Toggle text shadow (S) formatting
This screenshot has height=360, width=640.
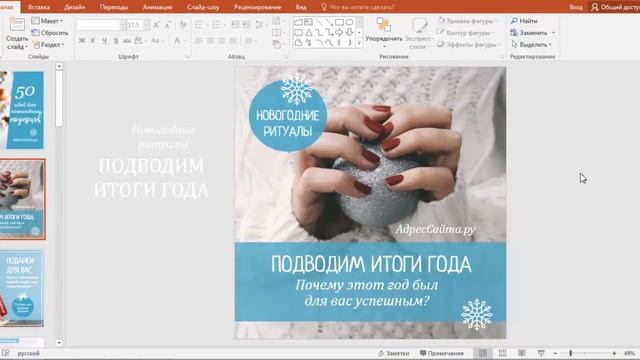coord(116,40)
